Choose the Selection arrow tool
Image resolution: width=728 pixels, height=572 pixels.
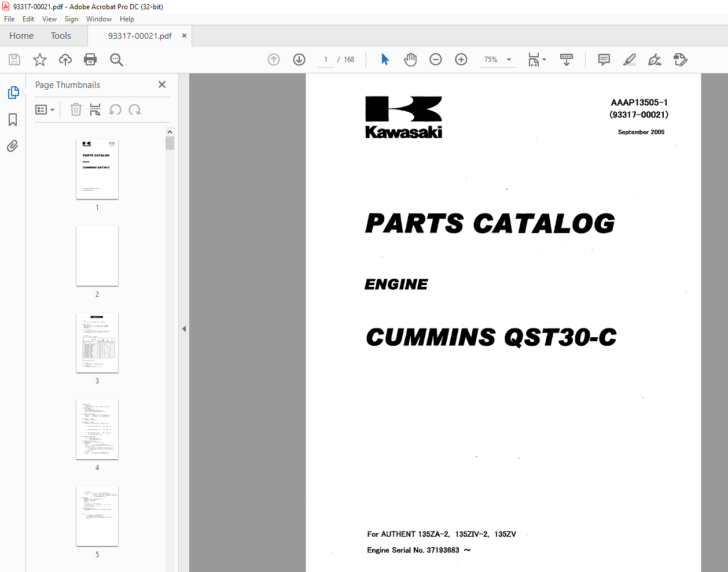[x=385, y=60]
